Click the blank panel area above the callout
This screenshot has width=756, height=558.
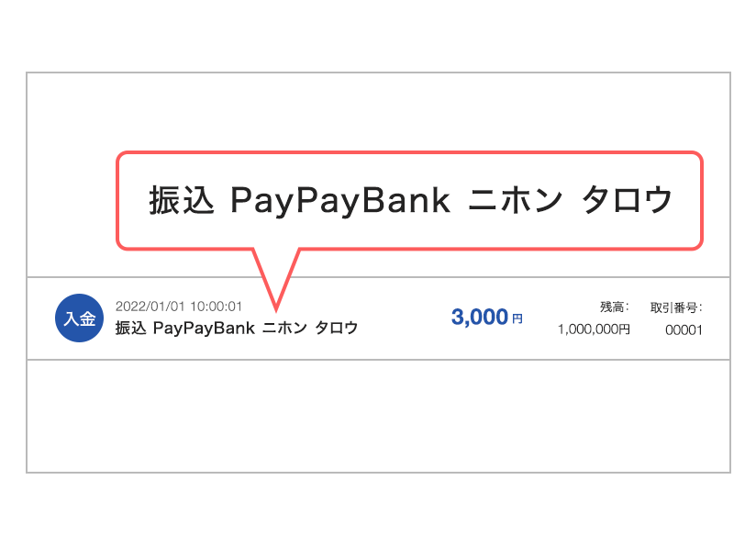[379, 112]
